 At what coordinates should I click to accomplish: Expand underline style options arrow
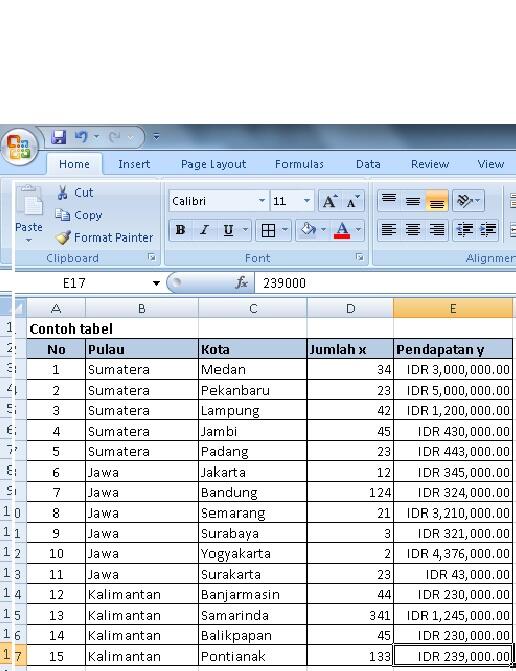245,230
